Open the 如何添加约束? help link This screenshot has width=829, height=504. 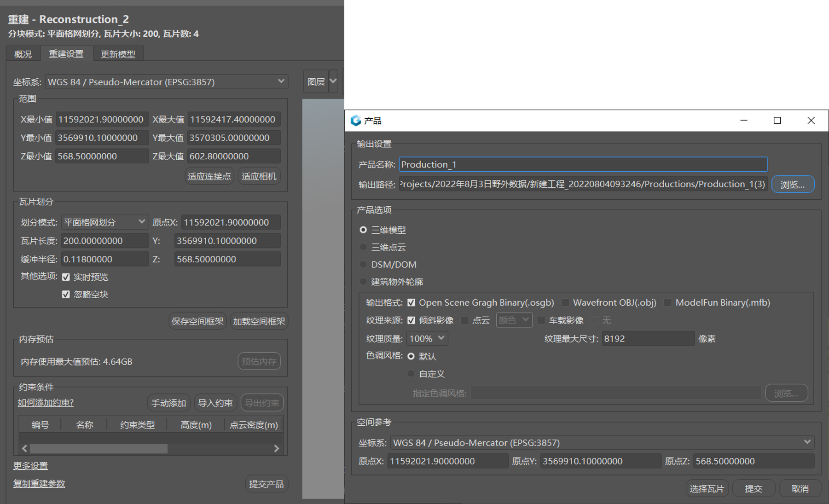tap(46, 403)
